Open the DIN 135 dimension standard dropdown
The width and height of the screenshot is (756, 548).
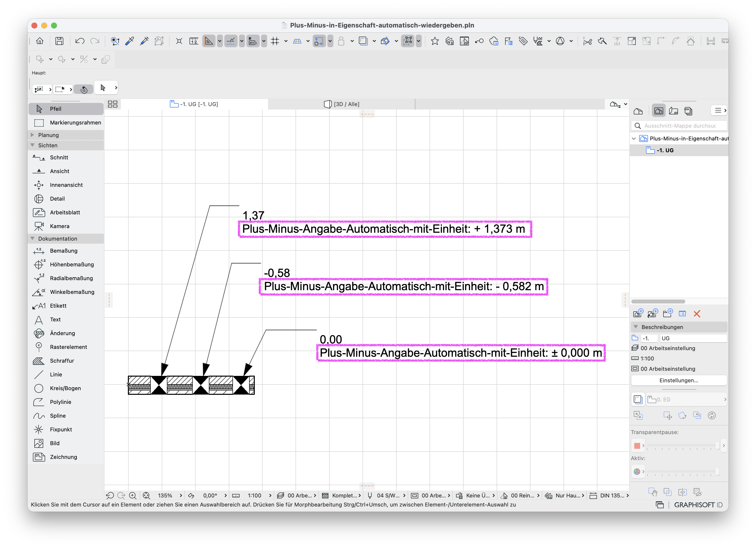click(609, 495)
